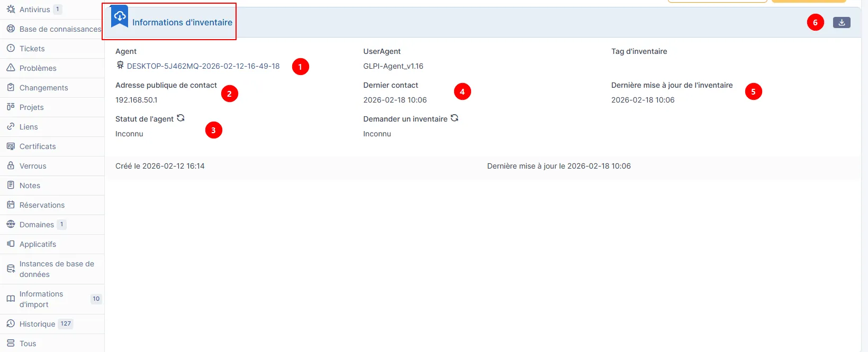Image resolution: width=868 pixels, height=352 pixels.
Task: Click the Tous stacked rows icon
Action: point(11,344)
